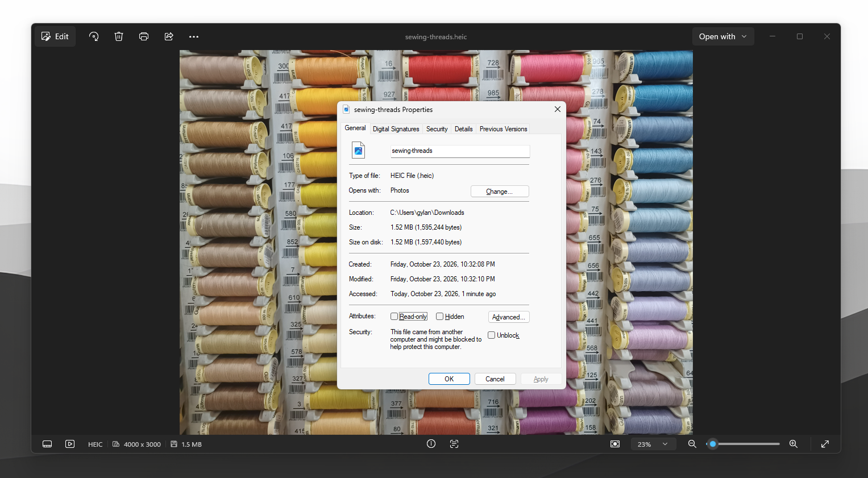Image resolution: width=868 pixels, height=478 pixels.
Task: Toggle the filmstrip icon in the status bar
Action: pyautogui.click(x=47, y=444)
